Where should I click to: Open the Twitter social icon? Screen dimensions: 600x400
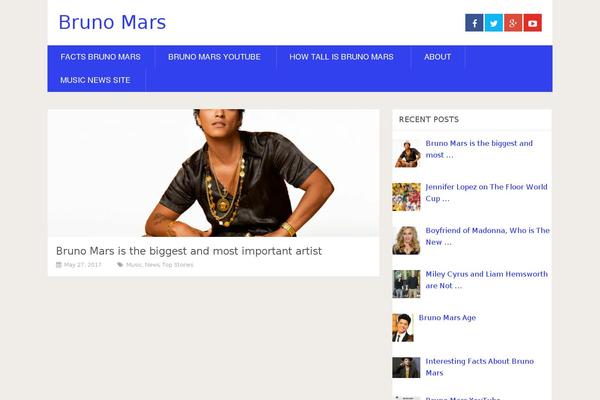[494, 23]
